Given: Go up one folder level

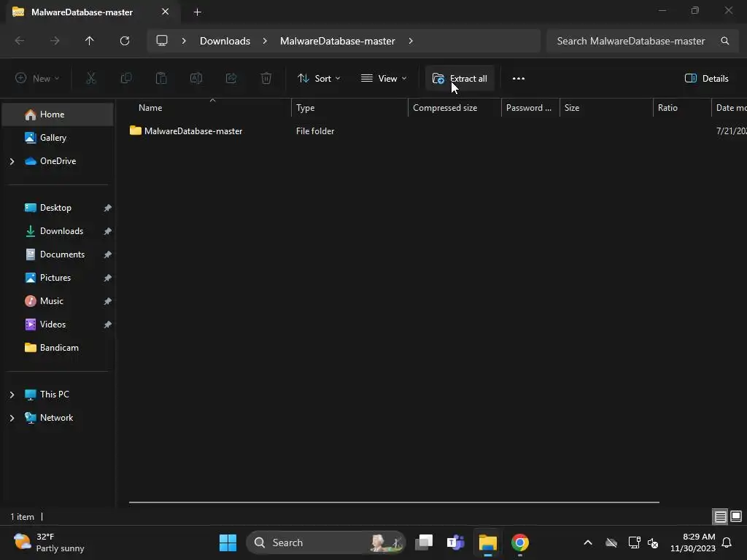Looking at the screenshot, I should click(x=89, y=41).
